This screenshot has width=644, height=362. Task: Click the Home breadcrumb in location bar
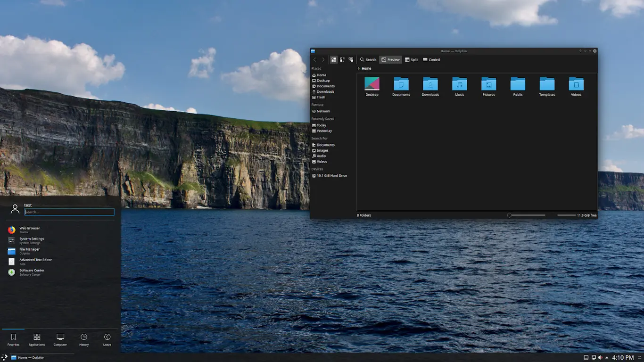click(x=366, y=68)
